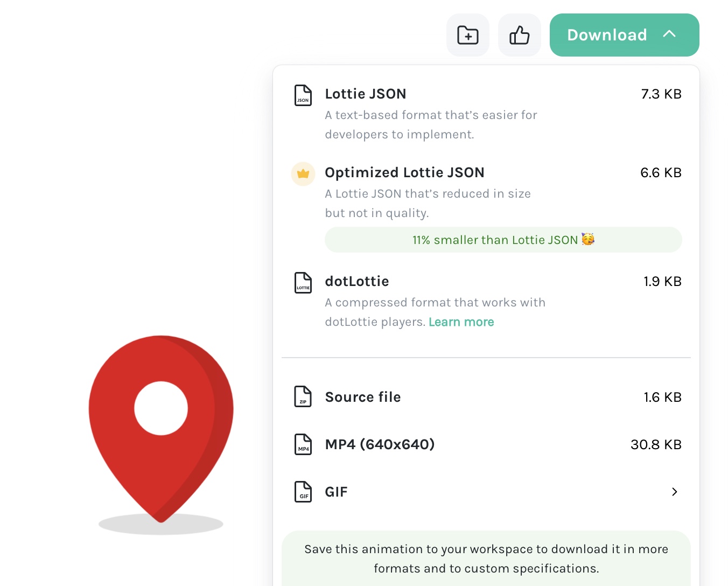Image resolution: width=728 pixels, height=586 pixels.
Task: Click the LOTTIE file icon
Action: click(x=303, y=283)
